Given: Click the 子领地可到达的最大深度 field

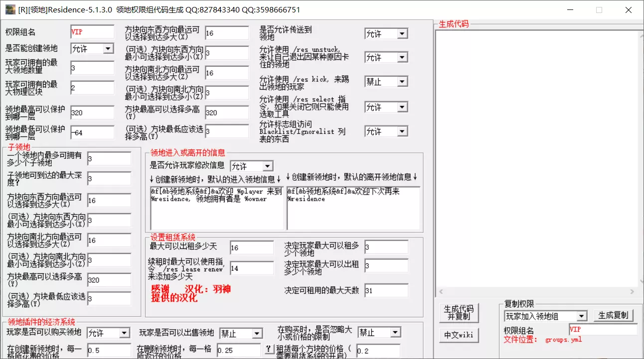Looking at the screenshot, I should tap(109, 178).
